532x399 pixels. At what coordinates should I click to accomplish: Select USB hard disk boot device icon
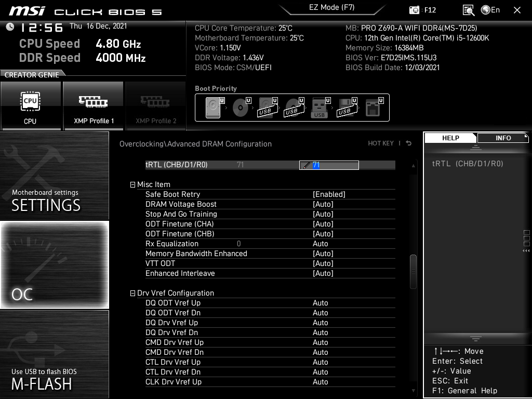tap(268, 107)
